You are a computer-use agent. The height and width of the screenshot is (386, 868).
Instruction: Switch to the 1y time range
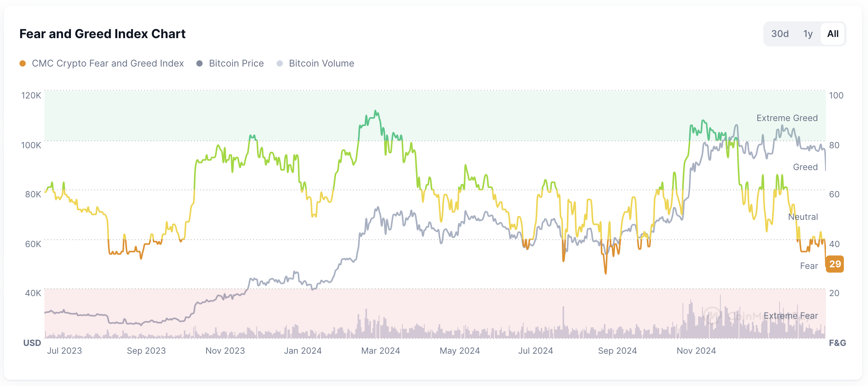pos(808,34)
